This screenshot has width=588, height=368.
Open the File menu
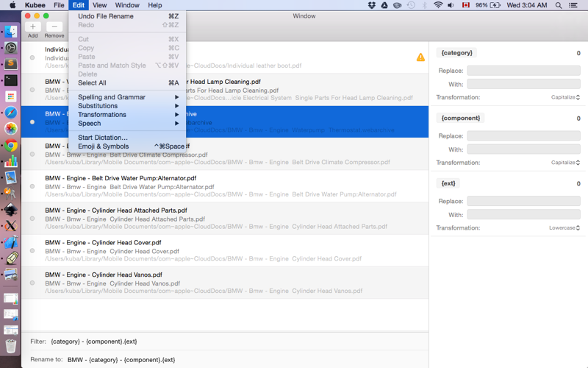point(59,5)
